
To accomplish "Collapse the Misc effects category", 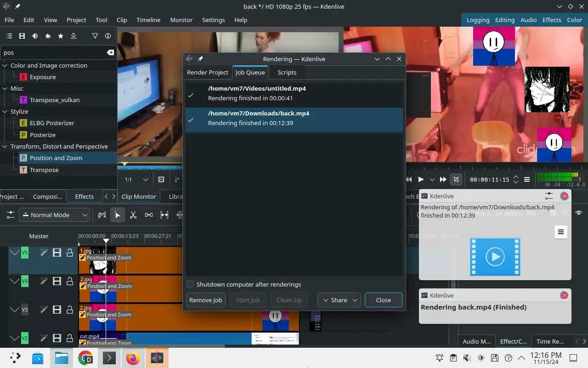I will tap(5, 88).
